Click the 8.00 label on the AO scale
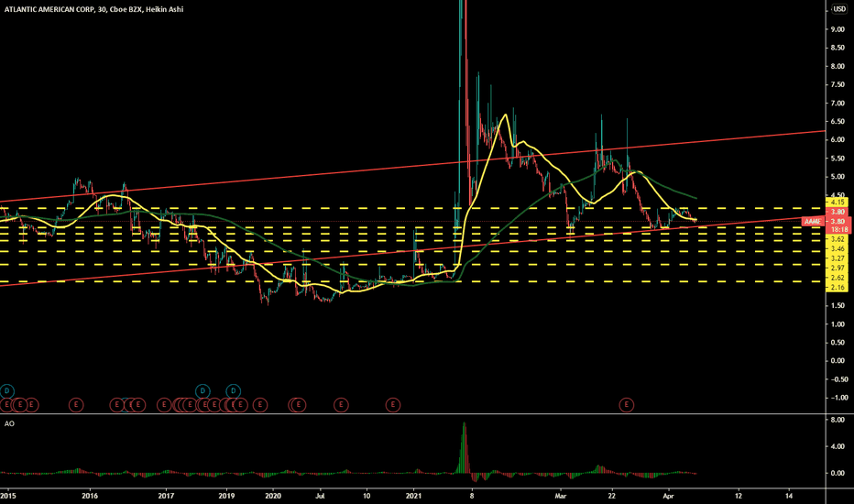This screenshot has height=504, width=854. click(x=838, y=420)
